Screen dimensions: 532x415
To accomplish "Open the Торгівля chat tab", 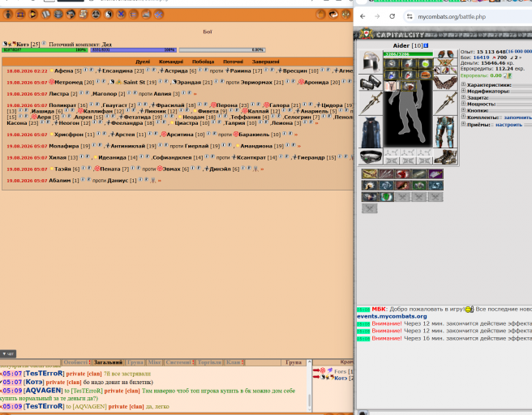I will (209, 362).
